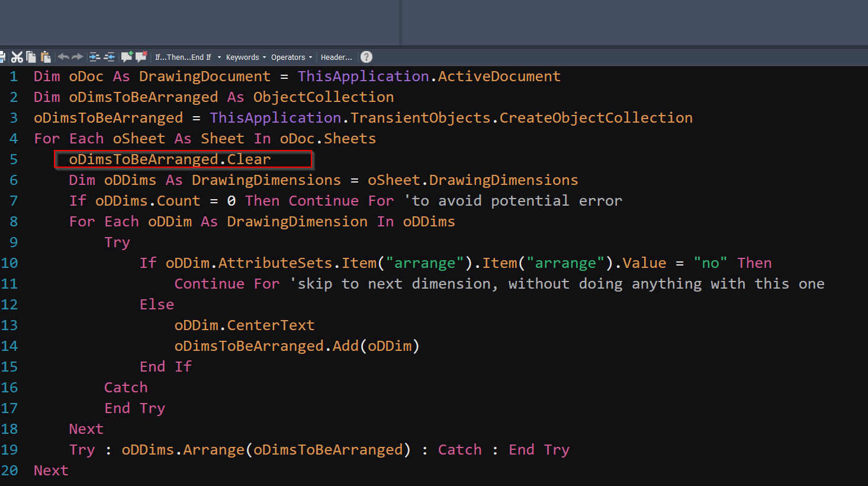This screenshot has height=486, width=868.
Task: Redo the last edit with the Redo arrow
Action: pos(78,56)
